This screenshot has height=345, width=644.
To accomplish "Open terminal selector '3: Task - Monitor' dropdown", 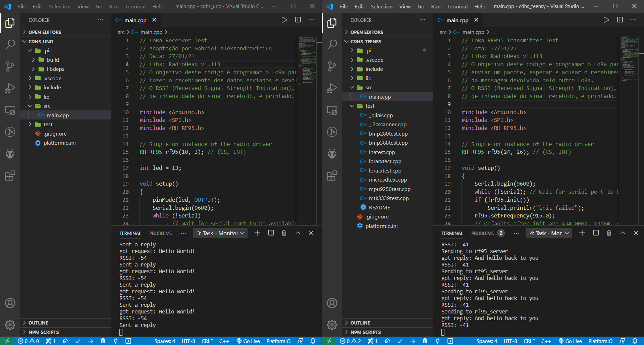I will click(220, 233).
